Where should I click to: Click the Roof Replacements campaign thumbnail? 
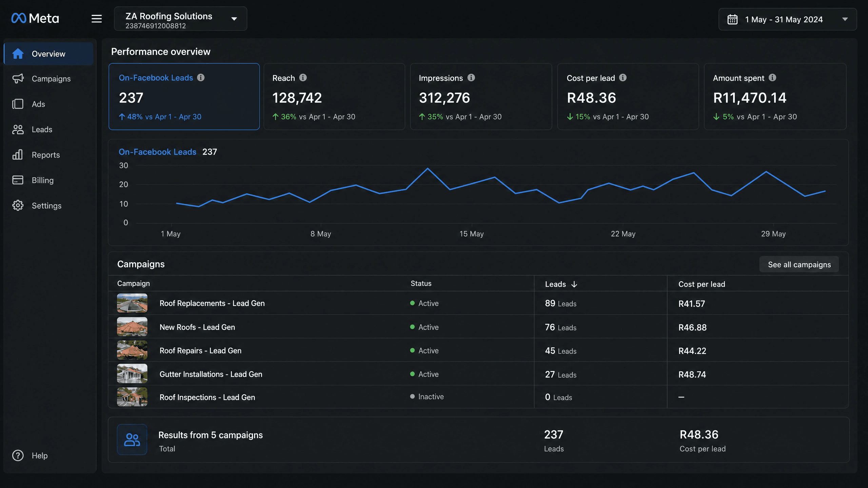[132, 303]
